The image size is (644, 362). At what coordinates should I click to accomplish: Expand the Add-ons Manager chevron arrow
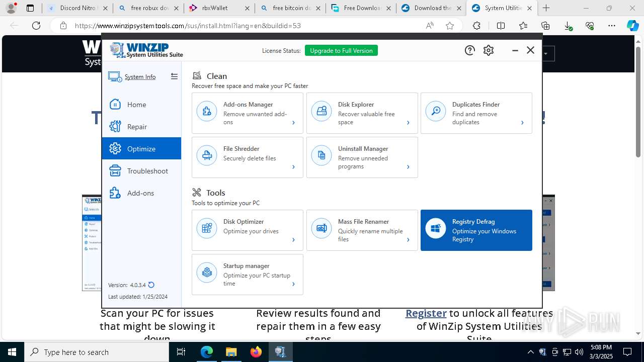294,123
